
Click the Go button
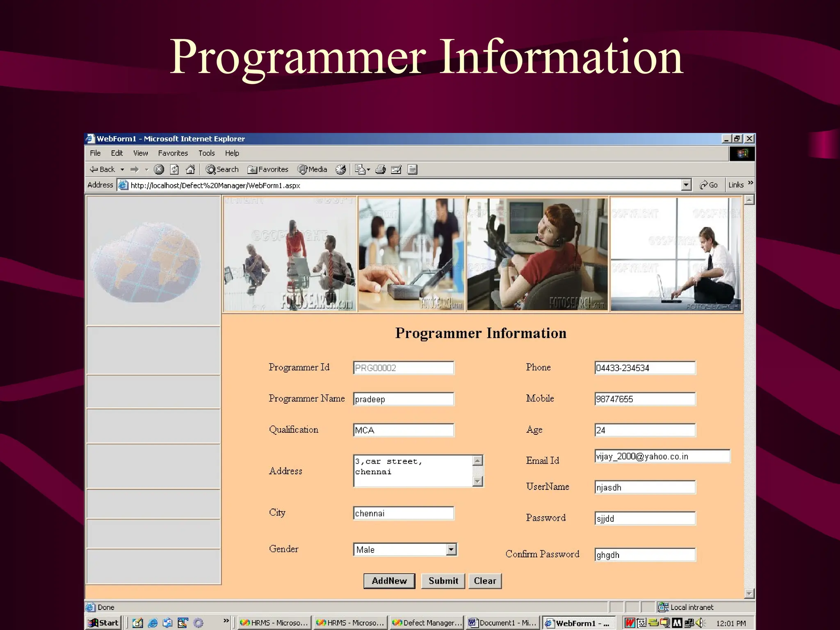(709, 185)
